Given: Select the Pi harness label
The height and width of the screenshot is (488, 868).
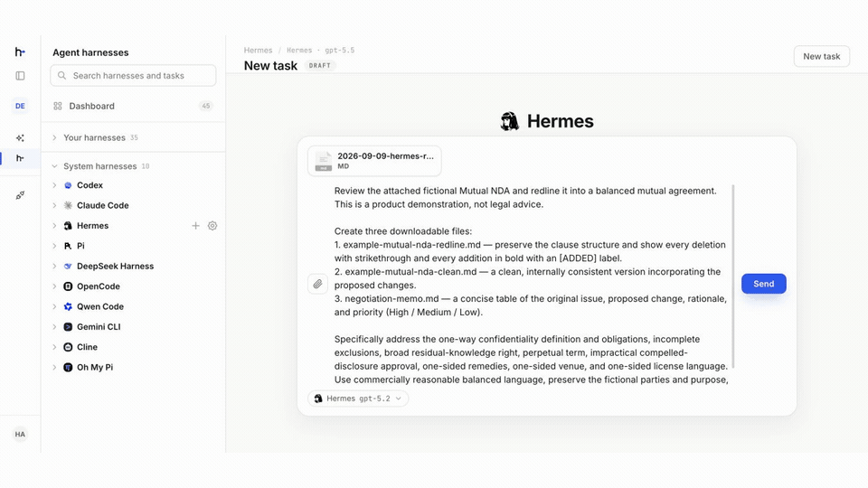Looking at the screenshot, I should point(80,246).
